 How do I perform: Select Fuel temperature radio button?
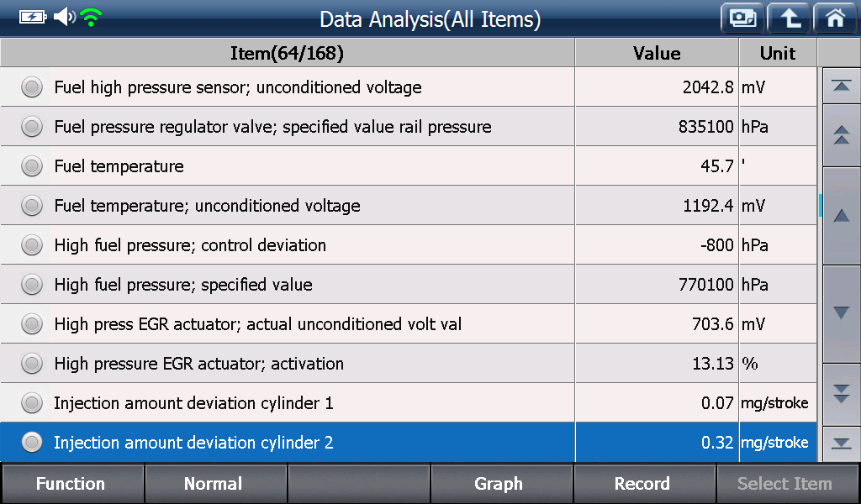click(32, 166)
